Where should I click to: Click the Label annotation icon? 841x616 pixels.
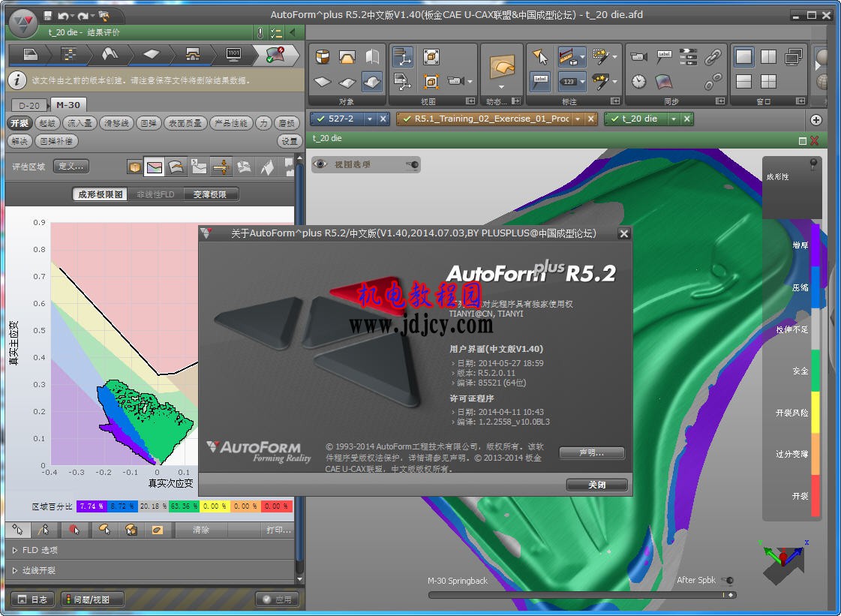(x=540, y=81)
